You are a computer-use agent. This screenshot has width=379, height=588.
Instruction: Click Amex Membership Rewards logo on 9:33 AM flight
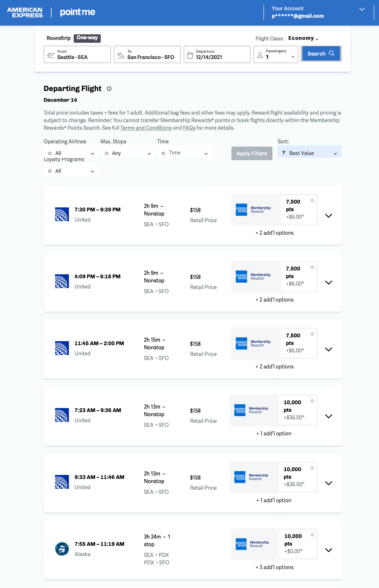tap(251, 477)
